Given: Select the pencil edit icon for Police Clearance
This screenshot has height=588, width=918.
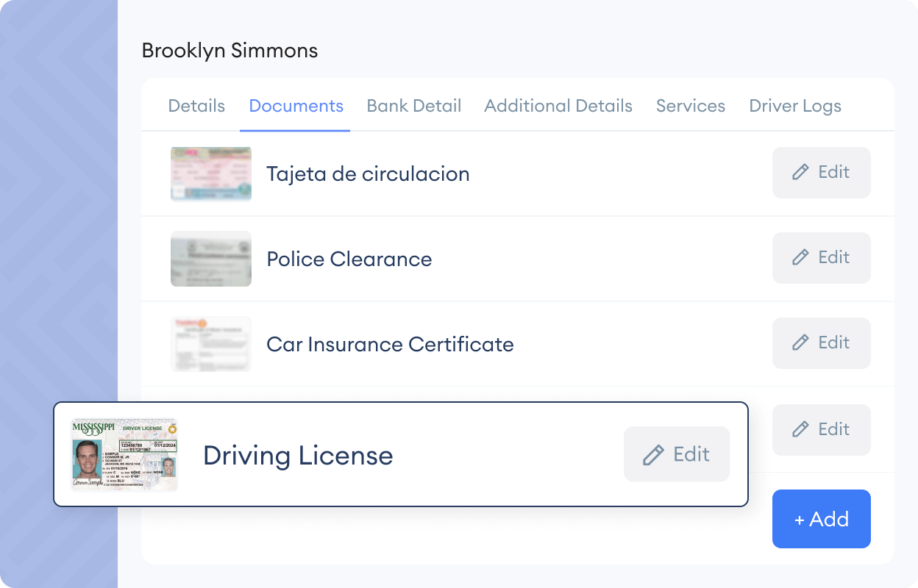Looking at the screenshot, I should (801, 258).
